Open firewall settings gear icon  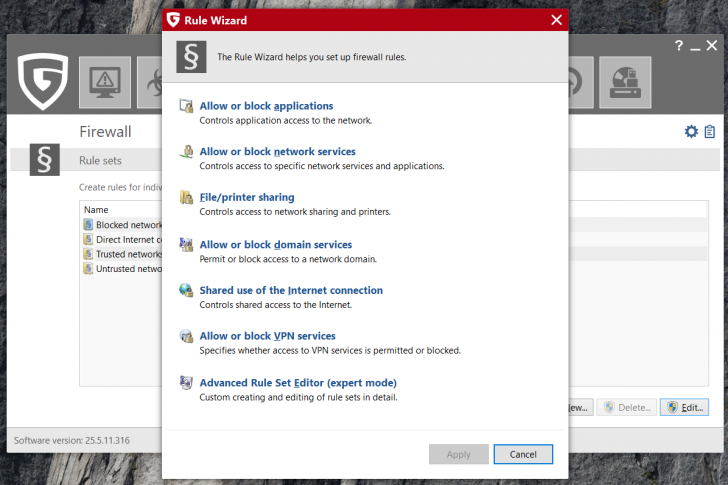pyautogui.click(x=691, y=132)
